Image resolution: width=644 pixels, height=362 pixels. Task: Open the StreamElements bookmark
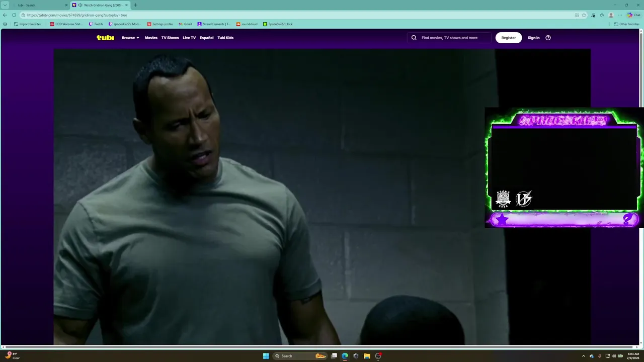point(214,24)
